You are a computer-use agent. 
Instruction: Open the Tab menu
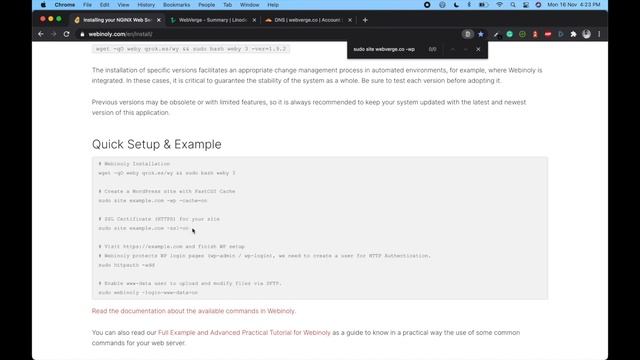228,5
